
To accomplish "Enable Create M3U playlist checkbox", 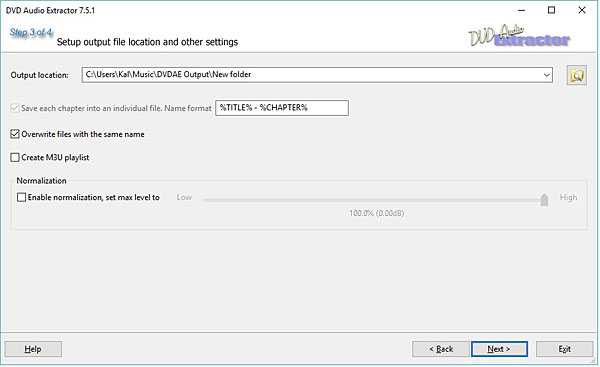I will point(15,158).
